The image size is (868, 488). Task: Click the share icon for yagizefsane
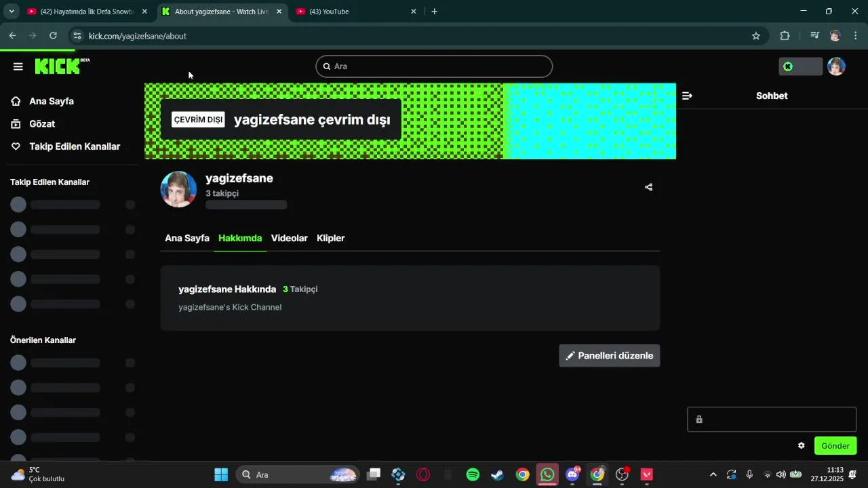point(649,187)
